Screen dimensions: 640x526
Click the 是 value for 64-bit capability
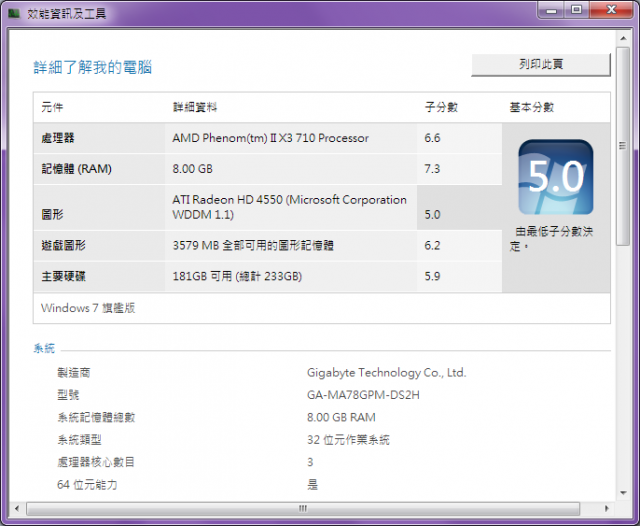click(312, 485)
